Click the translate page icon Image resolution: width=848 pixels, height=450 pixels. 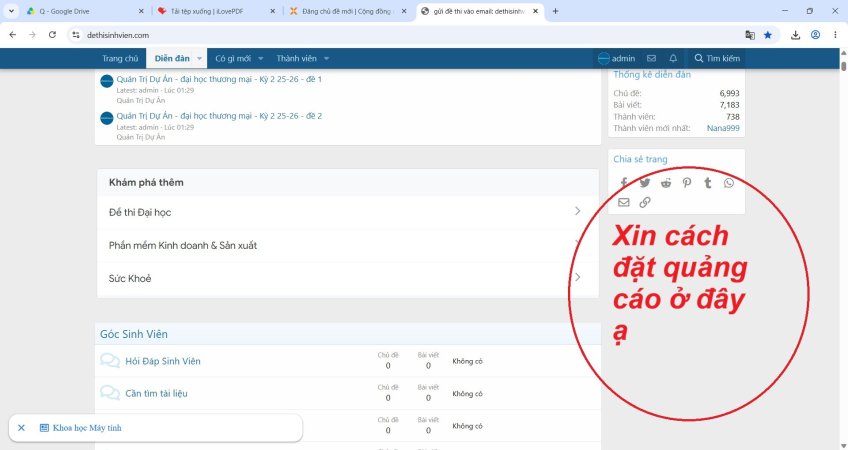[750, 35]
